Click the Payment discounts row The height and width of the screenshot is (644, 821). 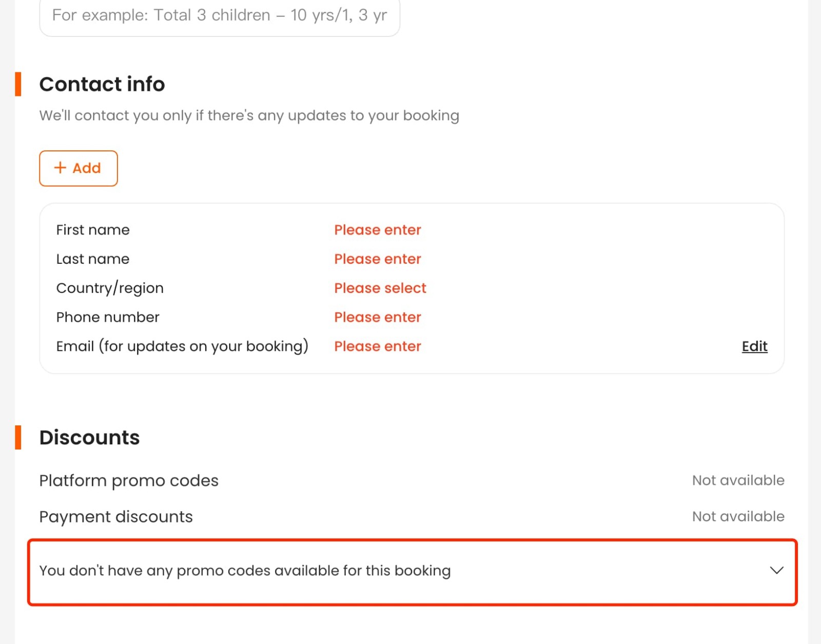pyautogui.click(x=116, y=517)
